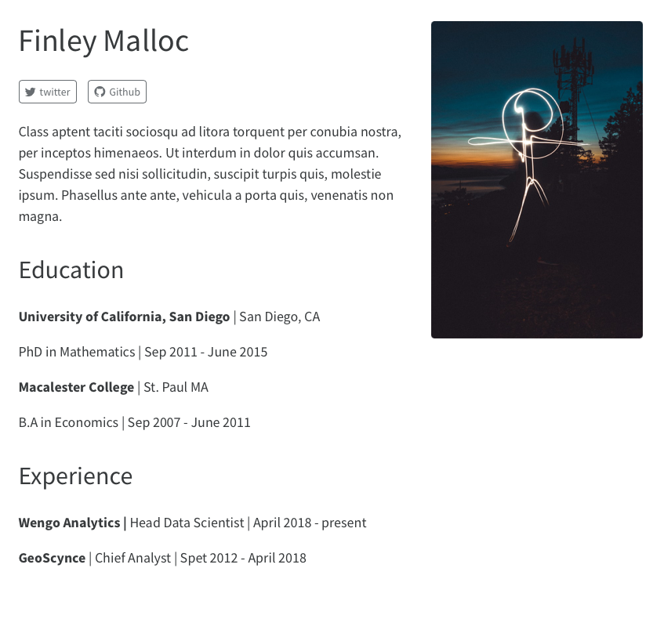
Task: Click the name heading Finley Malloc
Action: (103, 41)
